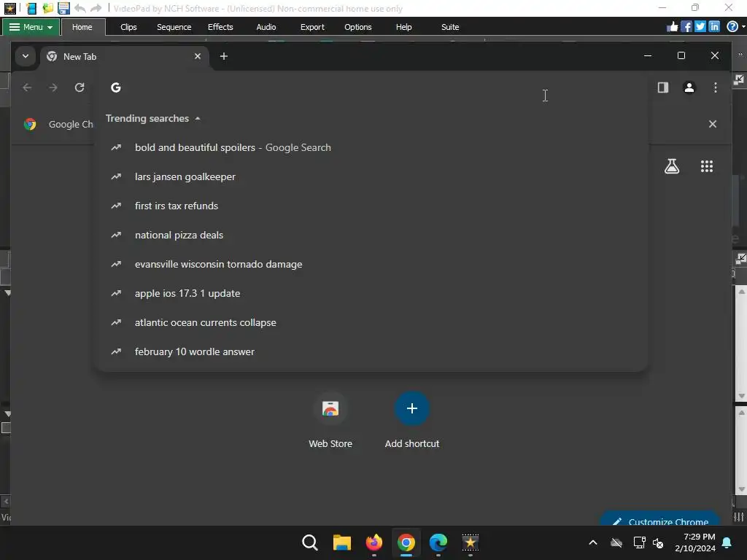Open Chrome Labs flask icon
Image resolution: width=747 pixels, height=560 pixels.
point(672,166)
